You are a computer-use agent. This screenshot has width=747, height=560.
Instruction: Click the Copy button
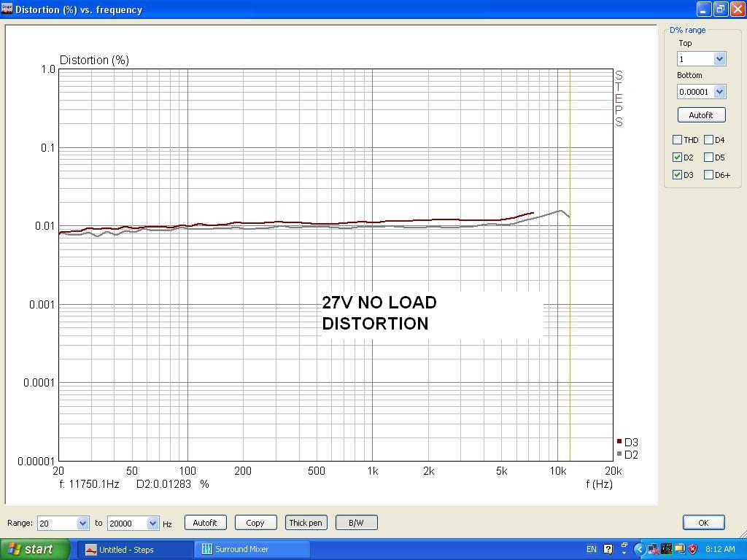point(255,522)
